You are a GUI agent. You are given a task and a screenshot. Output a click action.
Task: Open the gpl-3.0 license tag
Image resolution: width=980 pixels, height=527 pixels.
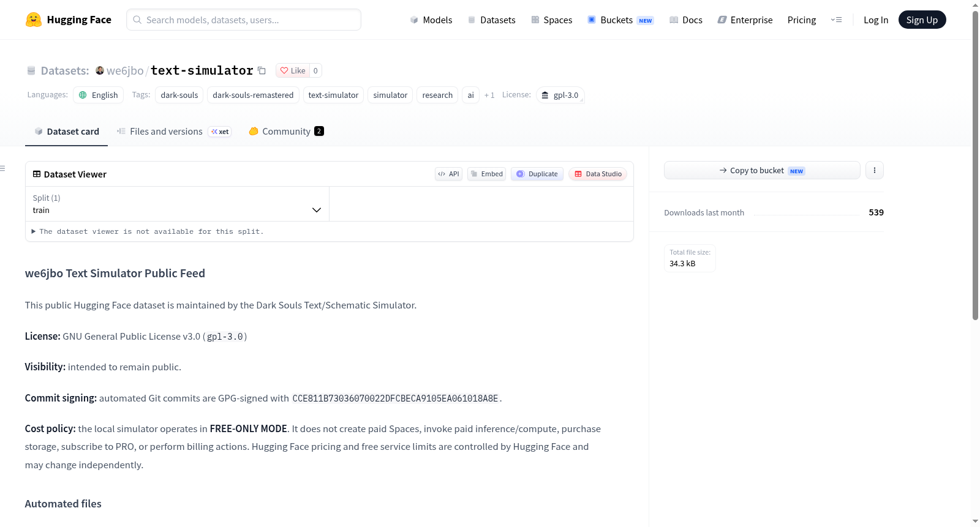point(560,95)
